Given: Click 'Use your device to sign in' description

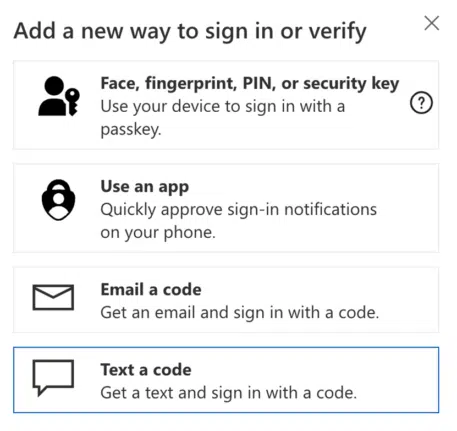Looking at the screenshot, I should (223, 118).
